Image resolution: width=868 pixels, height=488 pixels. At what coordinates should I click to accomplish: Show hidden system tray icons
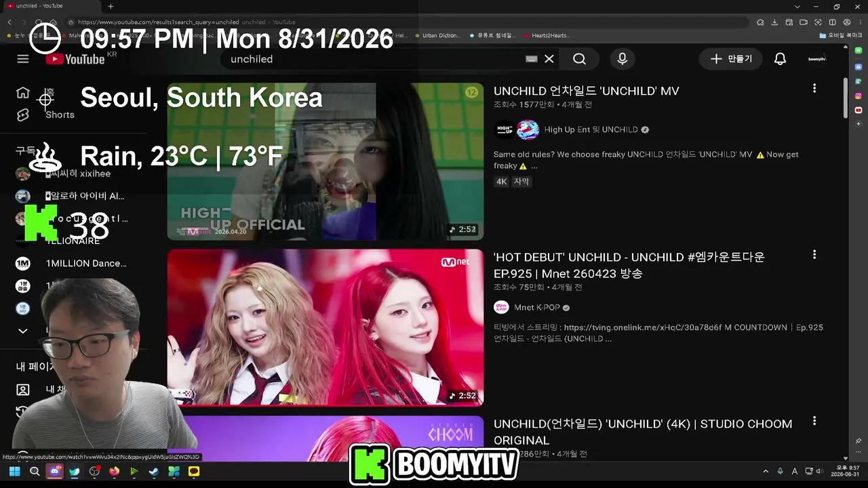[x=766, y=471]
